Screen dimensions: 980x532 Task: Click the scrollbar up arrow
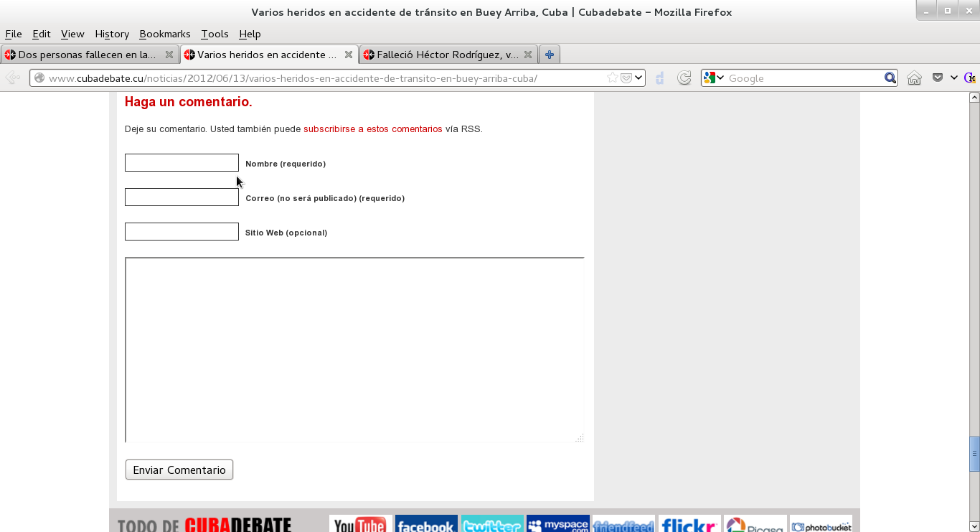(x=974, y=97)
